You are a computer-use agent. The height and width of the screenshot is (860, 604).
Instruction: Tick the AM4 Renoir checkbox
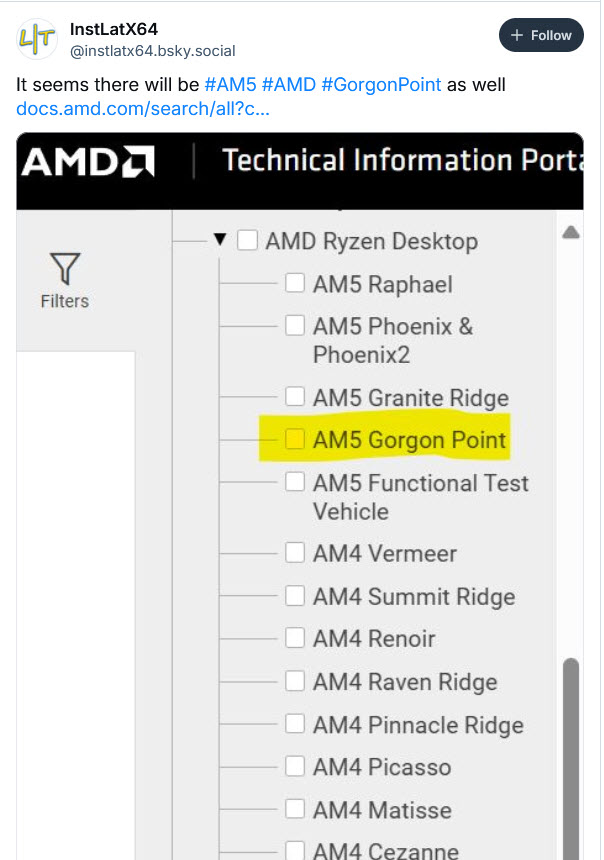click(295, 638)
